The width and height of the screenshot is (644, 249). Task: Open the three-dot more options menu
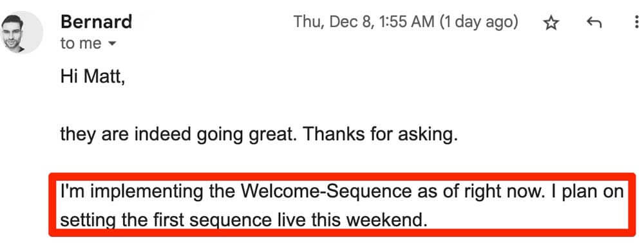point(637,23)
